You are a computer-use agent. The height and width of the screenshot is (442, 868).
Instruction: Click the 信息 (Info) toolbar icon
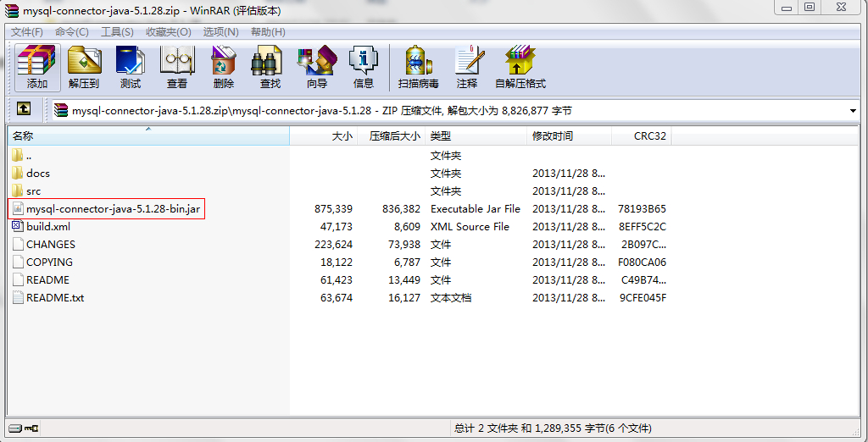pos(364,61)
